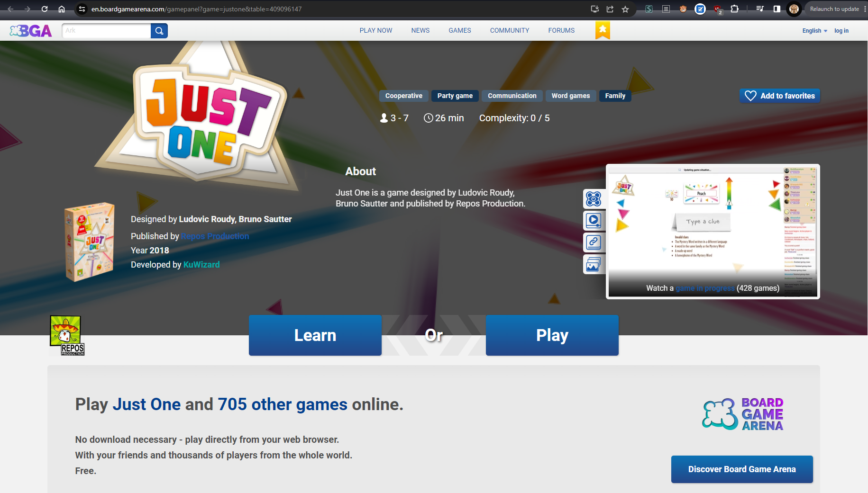
Task: Click the green S extension icon
Action: coord(649,9)
